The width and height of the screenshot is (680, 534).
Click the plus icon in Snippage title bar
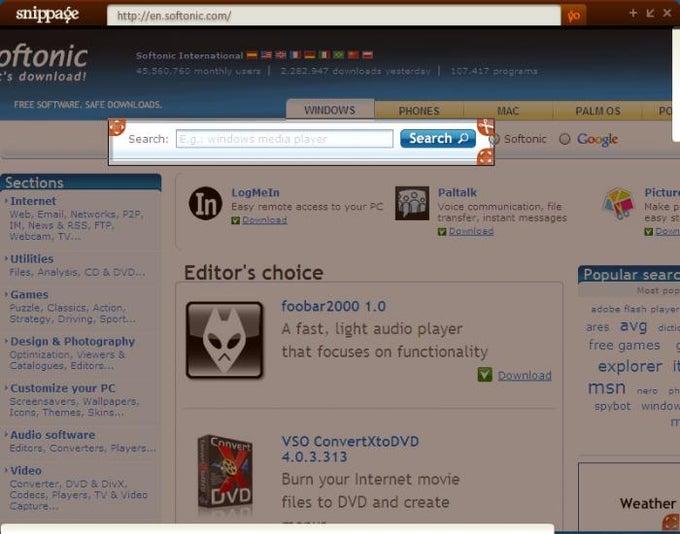coord(633,13)
